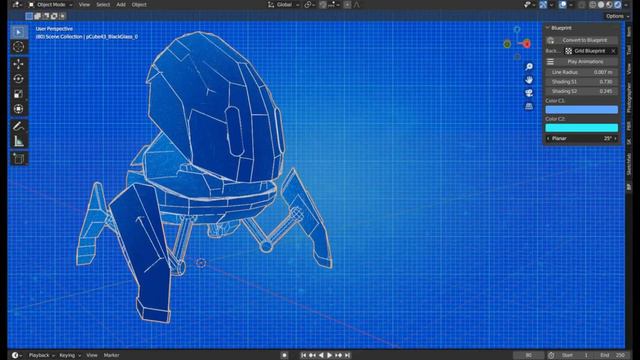Click the timeline auto-keying record button
Viewport: 640px width, 360px height.
284,355
